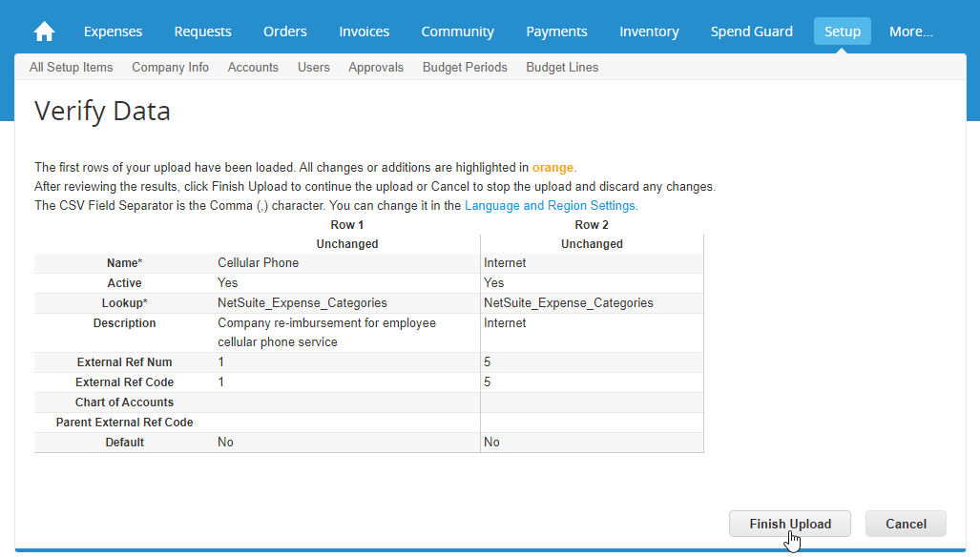Click the Home icon in navigation bar
980x557 pixels.
pyautogui.click(x=44, y=31)
